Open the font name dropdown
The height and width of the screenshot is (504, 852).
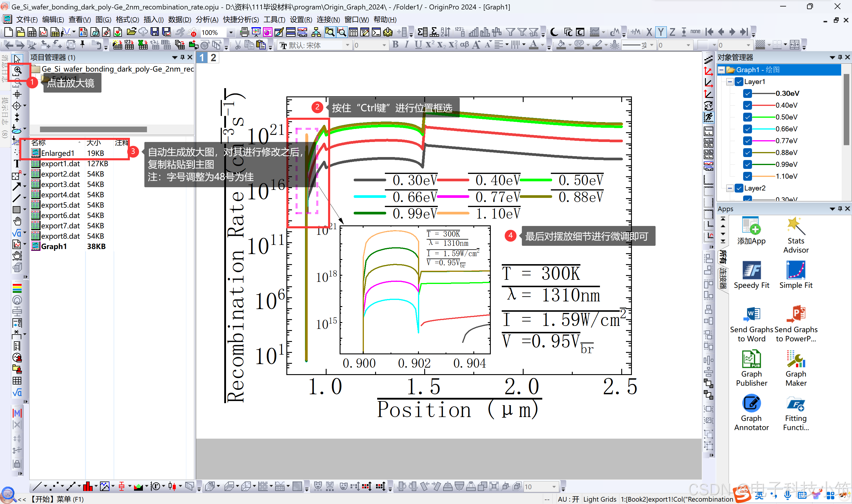tap(347, 45)
